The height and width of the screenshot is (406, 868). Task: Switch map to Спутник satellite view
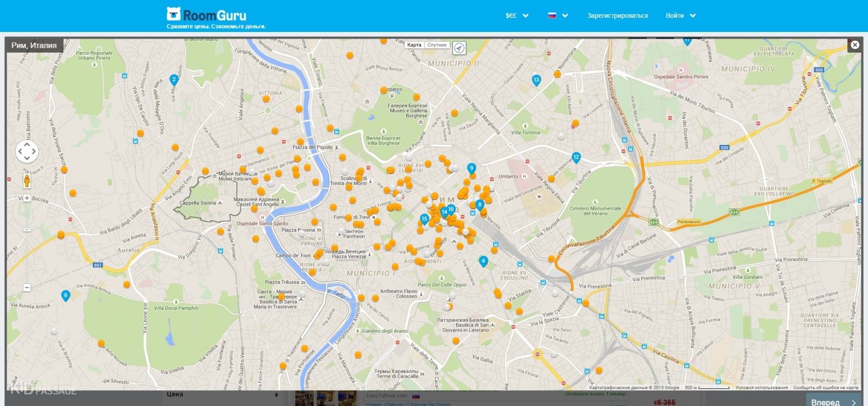click(x=437, y=45)
